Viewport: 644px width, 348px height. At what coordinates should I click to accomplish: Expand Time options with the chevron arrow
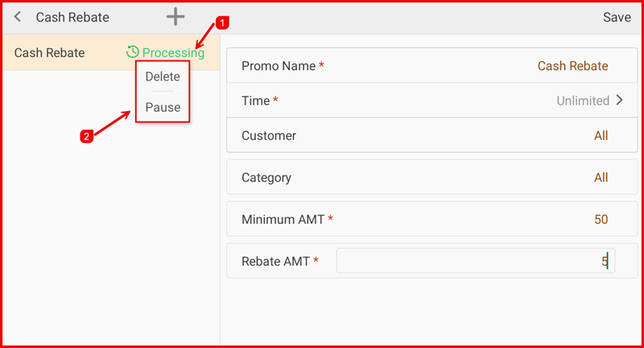pos(620,101)
